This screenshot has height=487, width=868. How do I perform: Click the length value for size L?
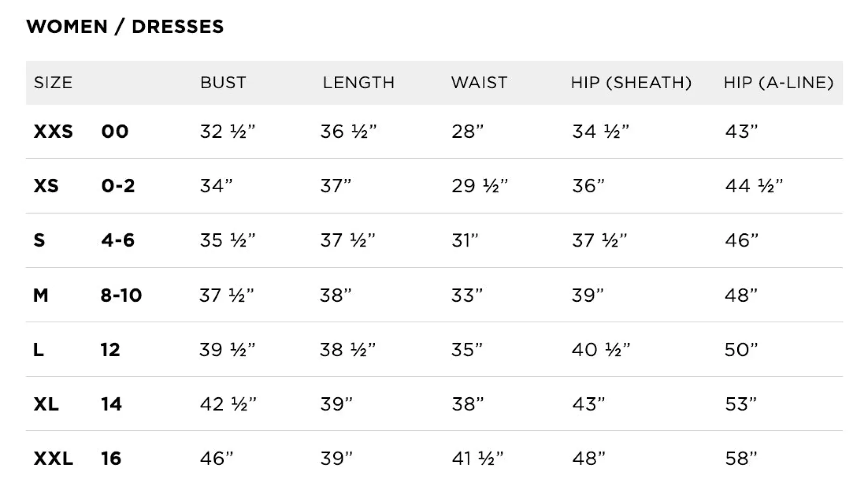coord(347,350)
